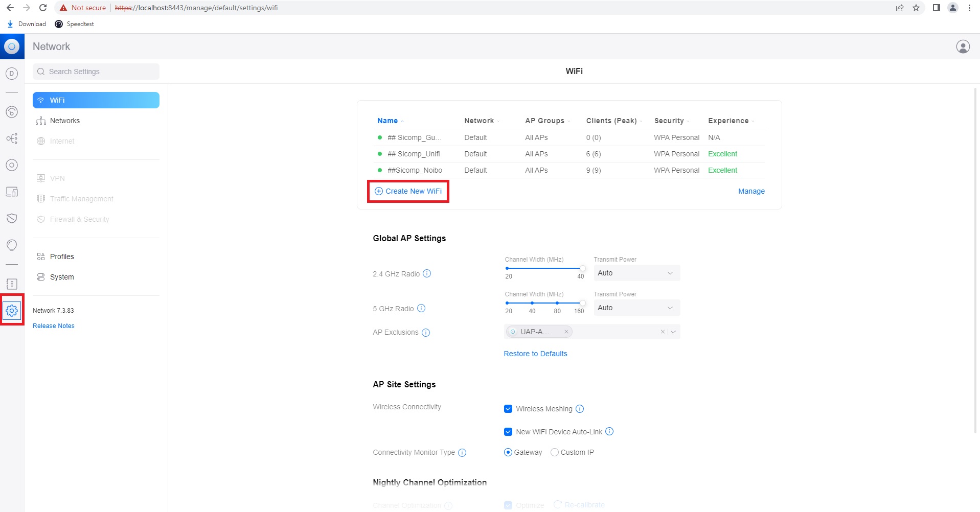Open the Dashboard speedometer icon in sidebar
Screen dimensions: 980x512
tap(12, 112)
